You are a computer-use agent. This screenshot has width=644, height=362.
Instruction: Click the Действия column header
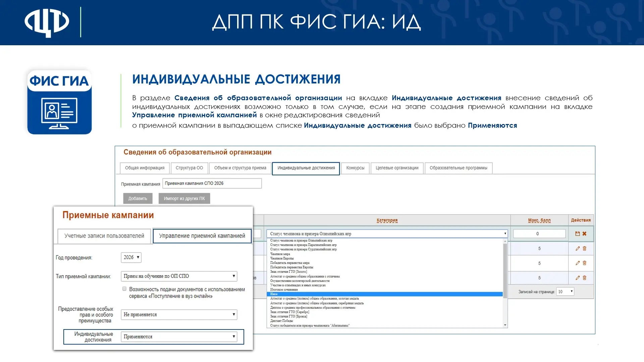click(x=581, y=220)
